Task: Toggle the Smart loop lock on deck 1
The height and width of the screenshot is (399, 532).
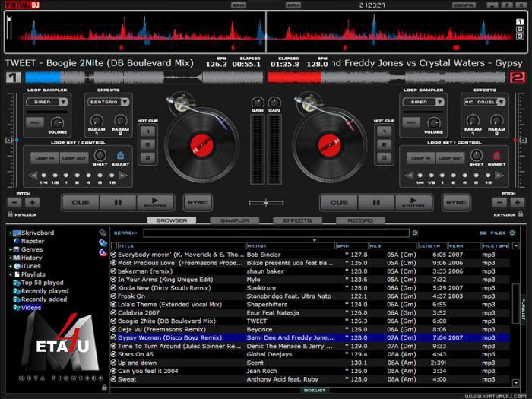Action: tap(120, 156)
